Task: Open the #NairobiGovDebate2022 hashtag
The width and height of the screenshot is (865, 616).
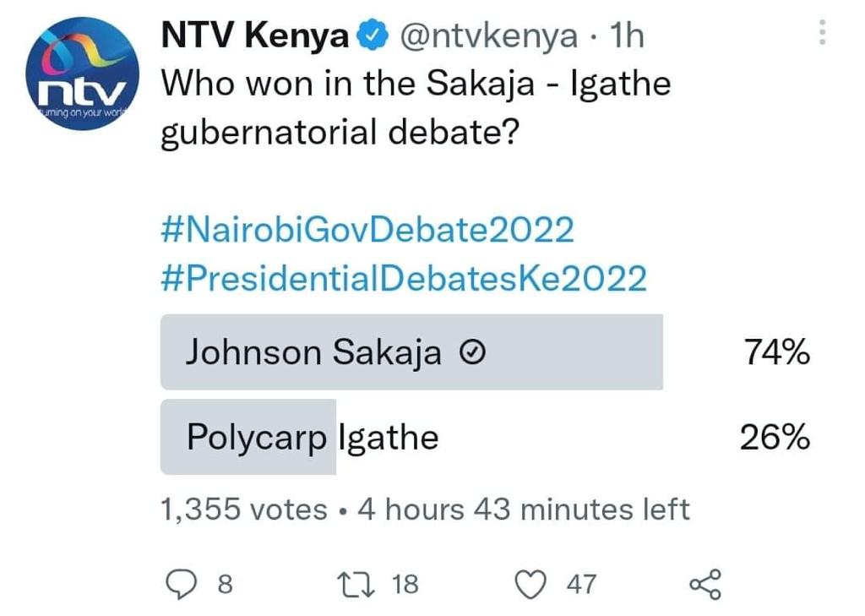Action: [367, 230]
